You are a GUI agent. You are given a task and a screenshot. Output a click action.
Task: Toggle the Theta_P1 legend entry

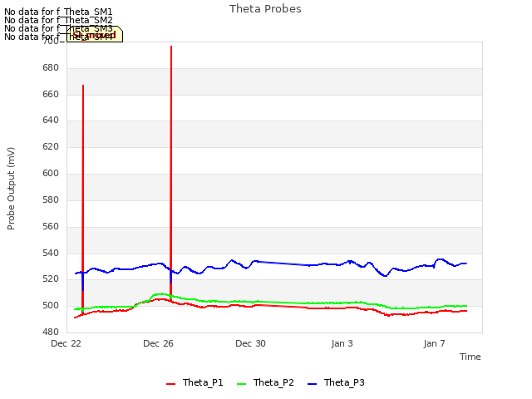(195, 382)
